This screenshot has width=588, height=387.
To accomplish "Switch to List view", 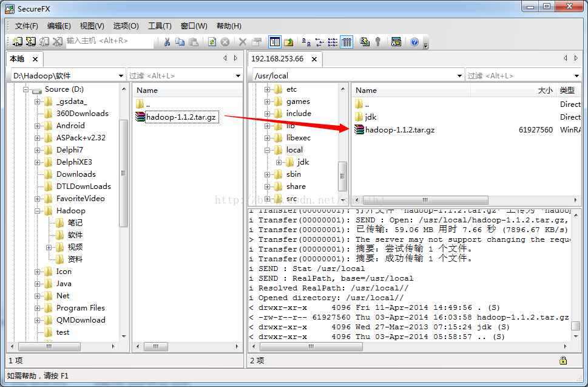I will coord(333,42).
